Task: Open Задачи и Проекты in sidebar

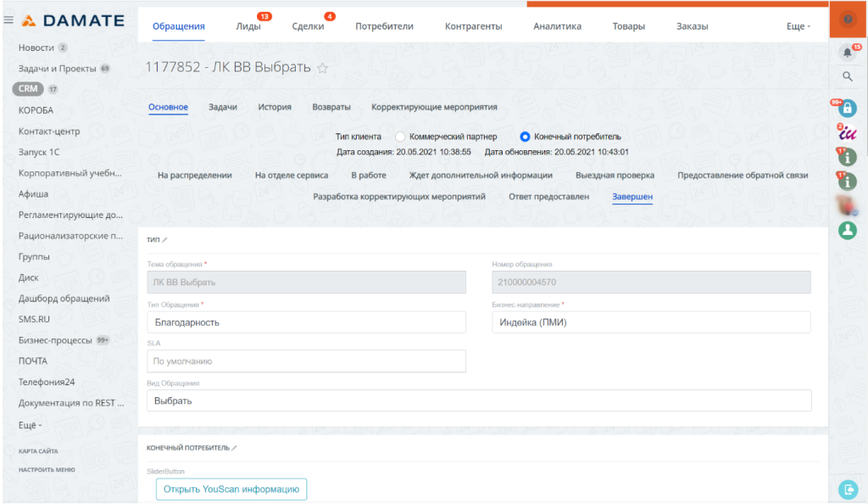Action: 57,69
